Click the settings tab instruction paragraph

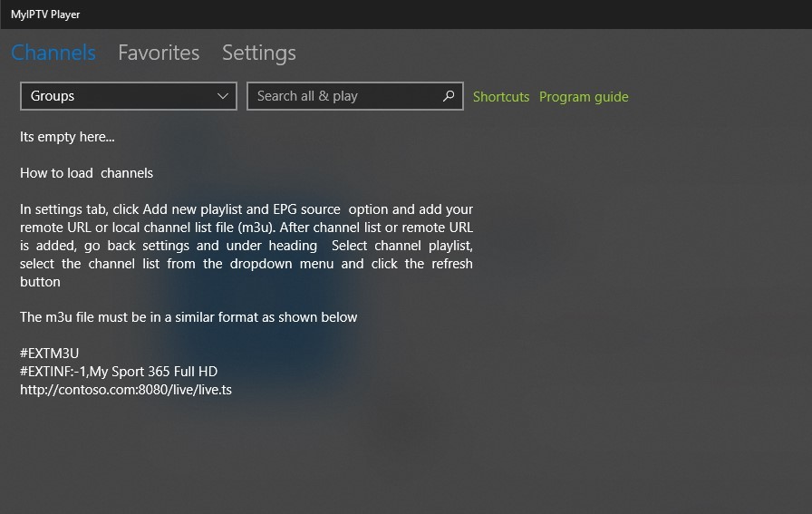point(246,246)
